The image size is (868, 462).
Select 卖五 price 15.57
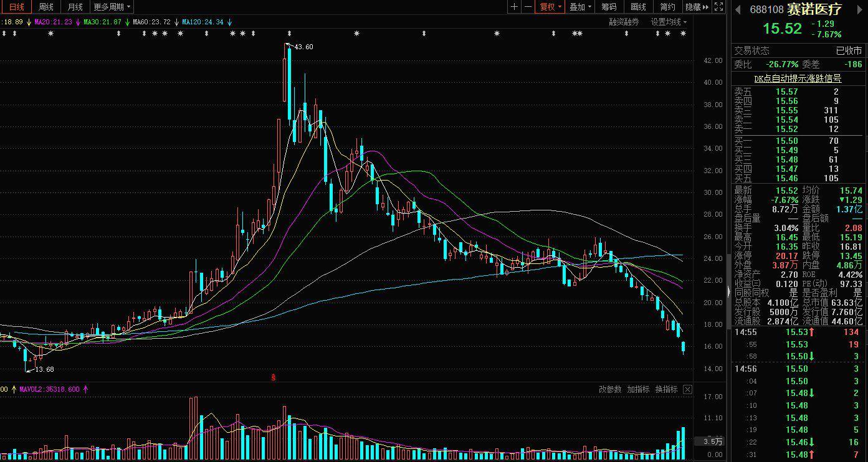point(786,92)
